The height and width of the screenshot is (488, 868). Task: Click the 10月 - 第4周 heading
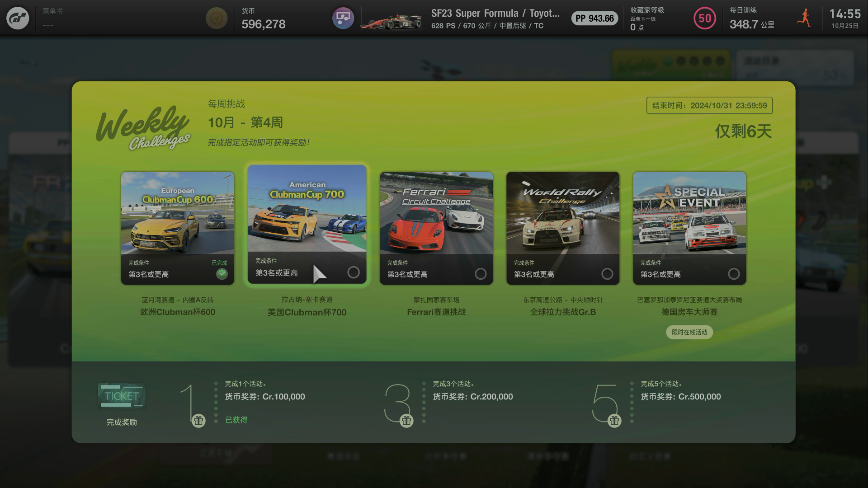245,122
